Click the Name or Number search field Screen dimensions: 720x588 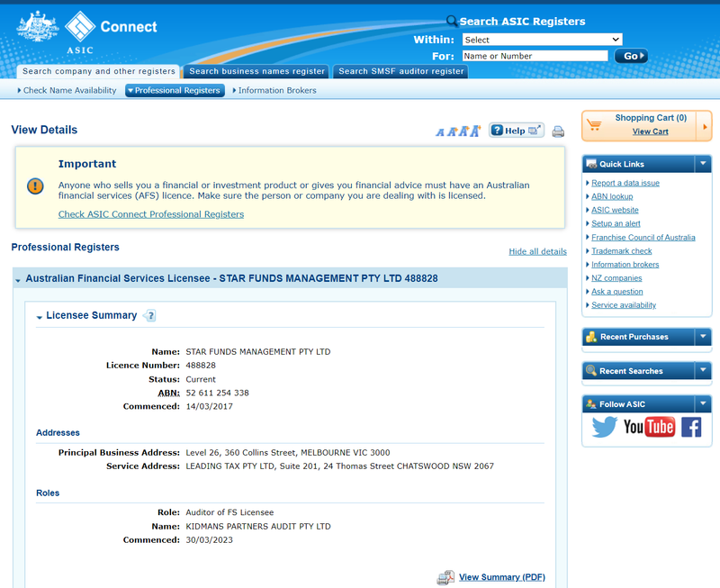535,56
